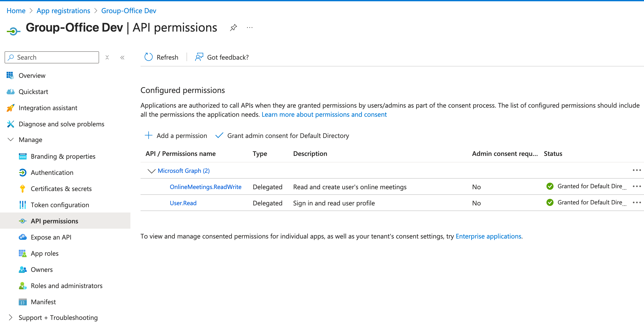644x331 pixels.
Task: Click the Roles and administrators icon
Action: tap(23, 286)
